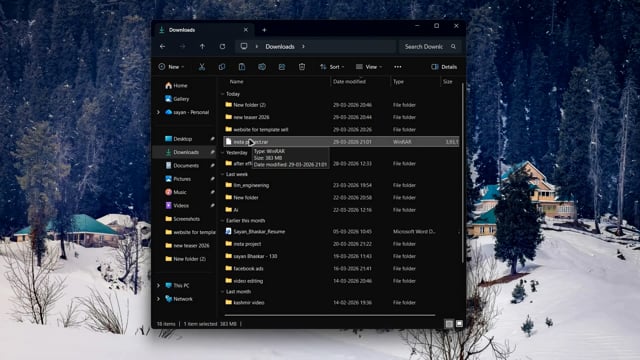Click the This PC monitor icon in address bar
Image resolution: width=640 pixels, height=360 pixels.
click(x=244, y=47)
